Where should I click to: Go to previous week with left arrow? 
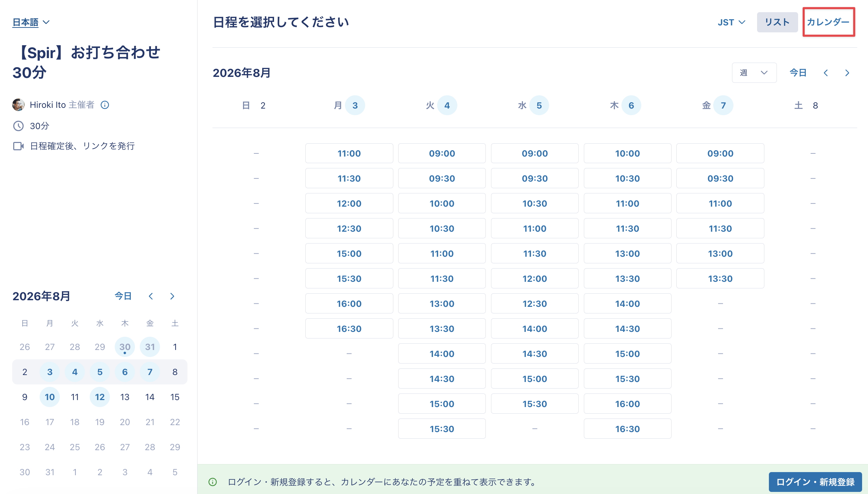click(x=826, y=73)
